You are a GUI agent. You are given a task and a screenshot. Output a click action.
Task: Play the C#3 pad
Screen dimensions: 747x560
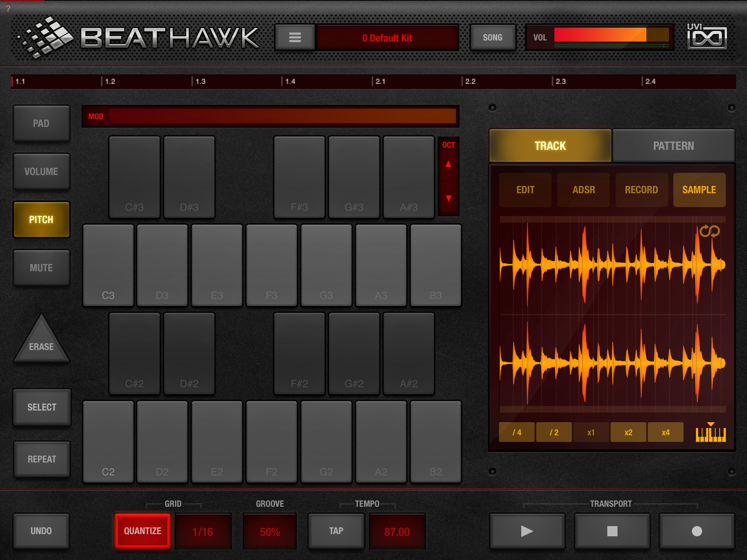tap(135, 177)
